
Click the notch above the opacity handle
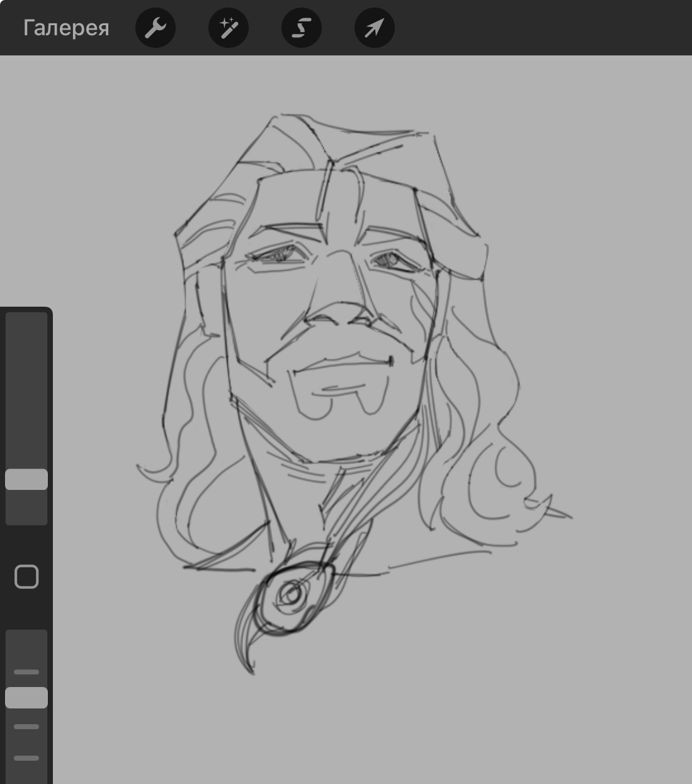[26, 672]
